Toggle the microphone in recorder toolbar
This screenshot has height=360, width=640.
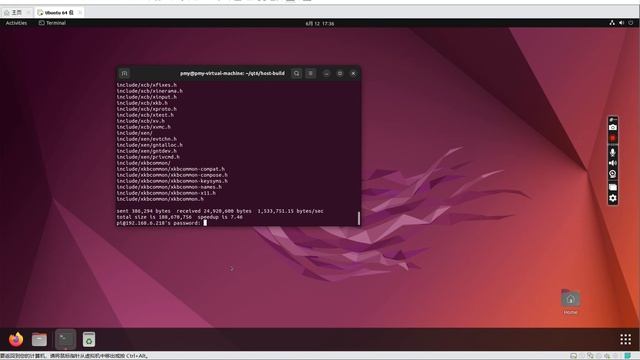click(613, 152)
